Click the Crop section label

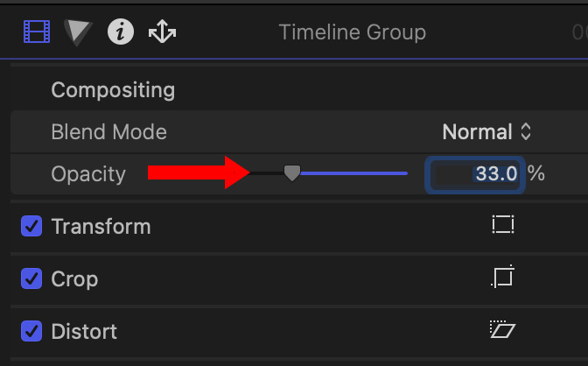point(74,279)
